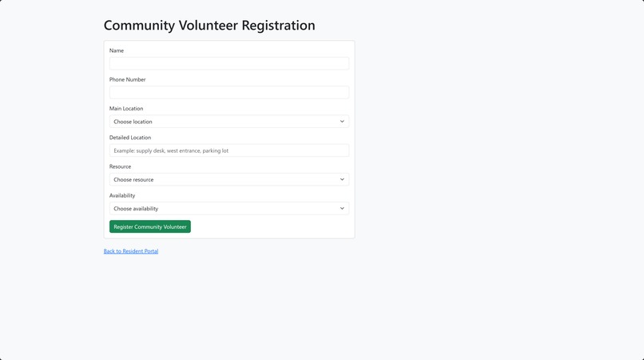This screenshot has height=360, width=644.
Task: Click the Name input field
Action: (229, 63)
